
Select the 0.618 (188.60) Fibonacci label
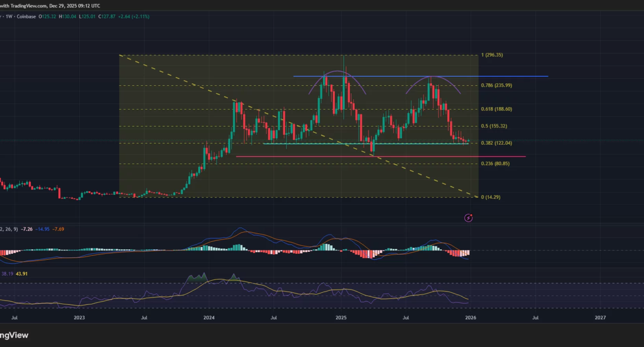tap(496, 109)
